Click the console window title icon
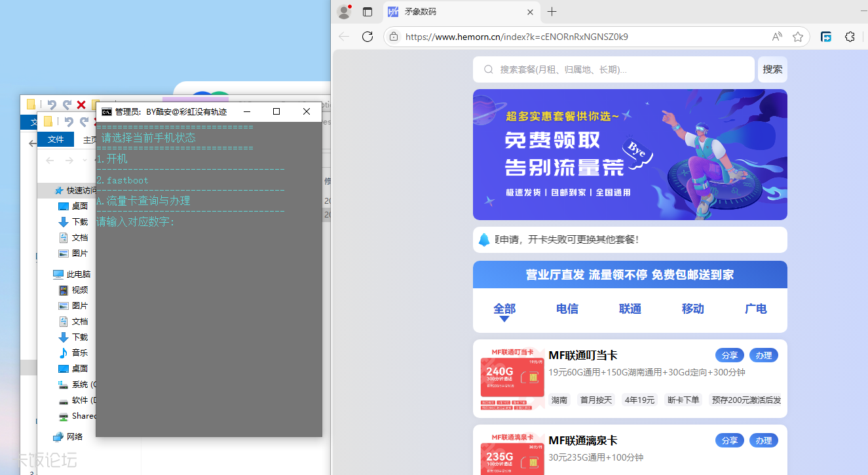868x475 pixels. click(106, 112)
